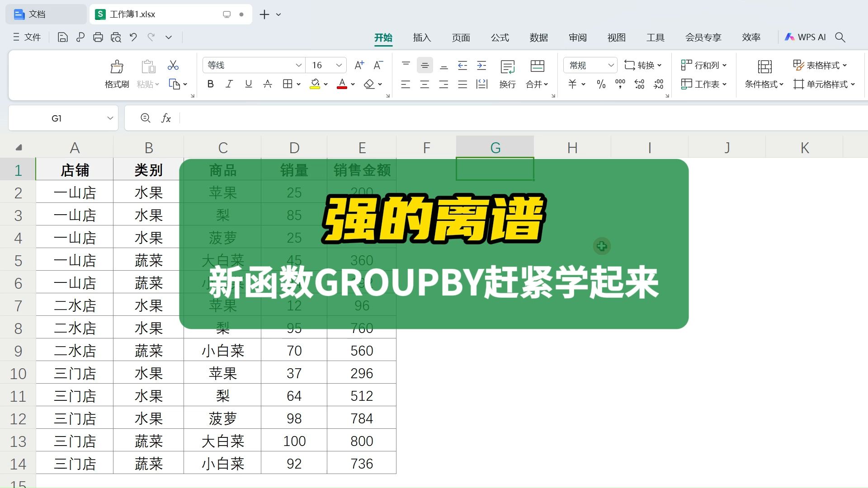Expand the font size 16 dropdown
This screenshot has height=488, width=868.
[x=339, y=66]
